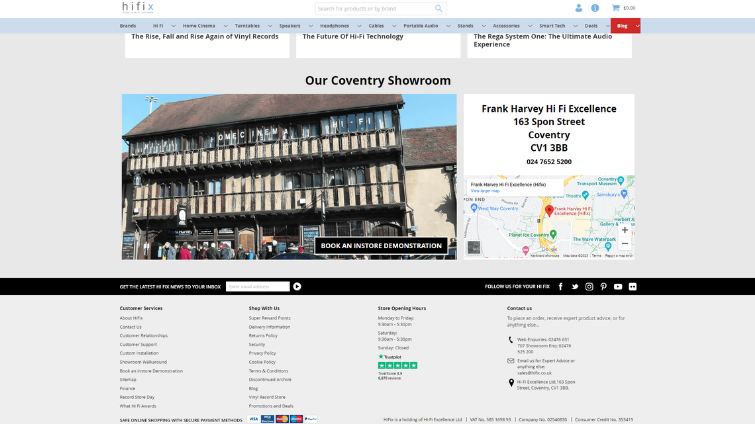Open Finance footer link

[127, 388]
